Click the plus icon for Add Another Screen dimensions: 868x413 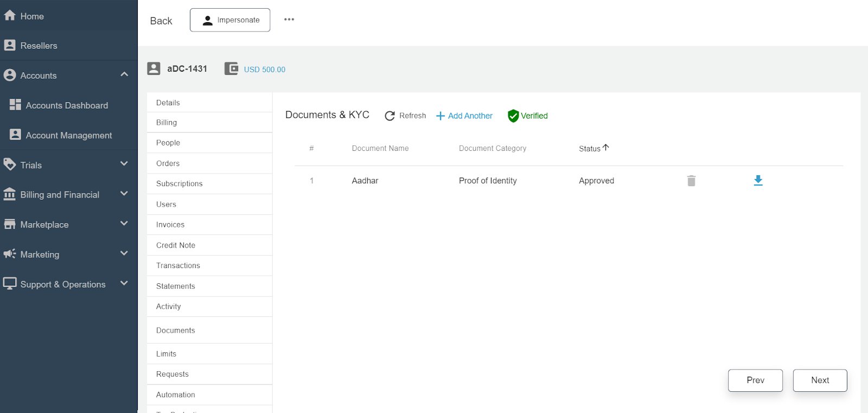click(x=441, y=116)
